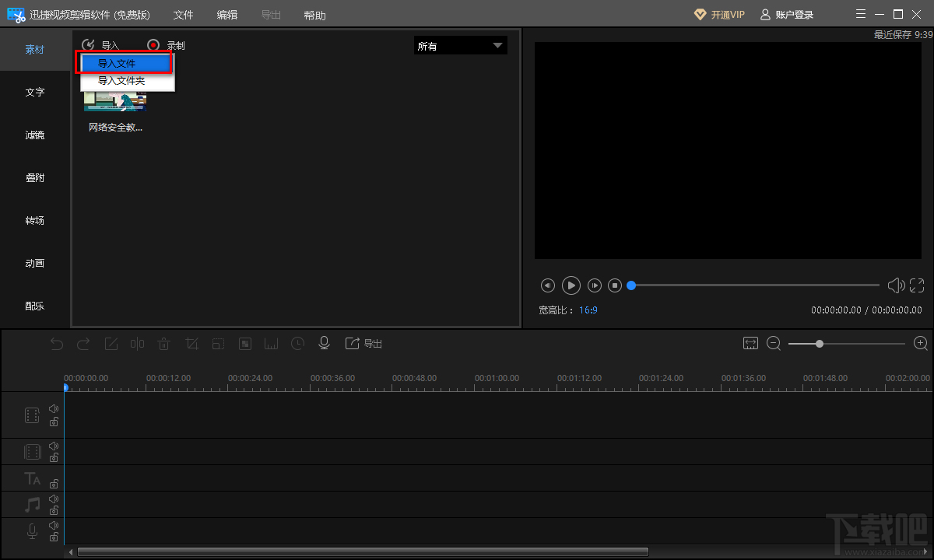
Task: Mute the first video track
Action: tap(54, 408)
